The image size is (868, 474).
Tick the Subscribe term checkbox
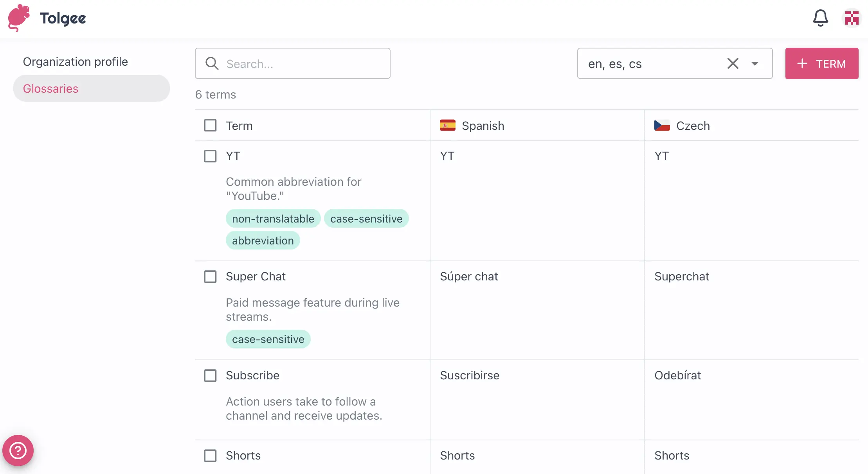pyautogui.click(x=210, y=375)
